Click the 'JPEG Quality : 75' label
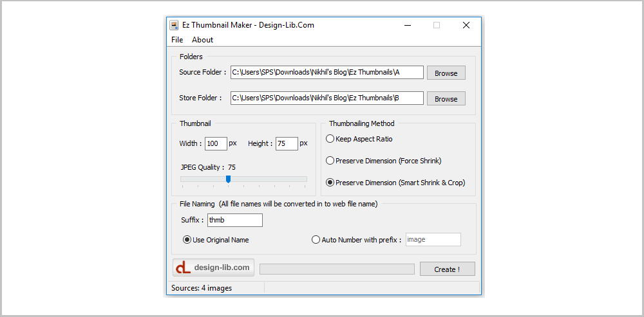Image resolution: width=644 pixels, height=317 pixels. pos(208,167)
